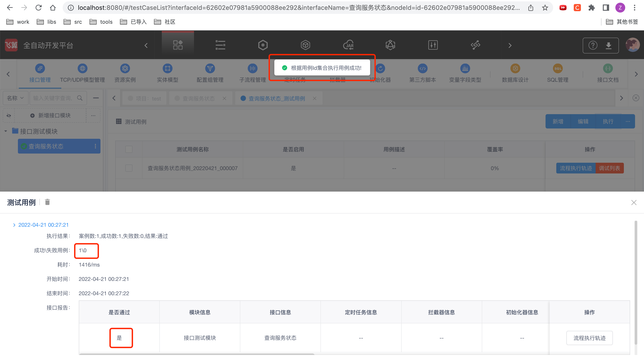
Task: Toggle the select-all checkbox in table header
Action: (129, 149)
